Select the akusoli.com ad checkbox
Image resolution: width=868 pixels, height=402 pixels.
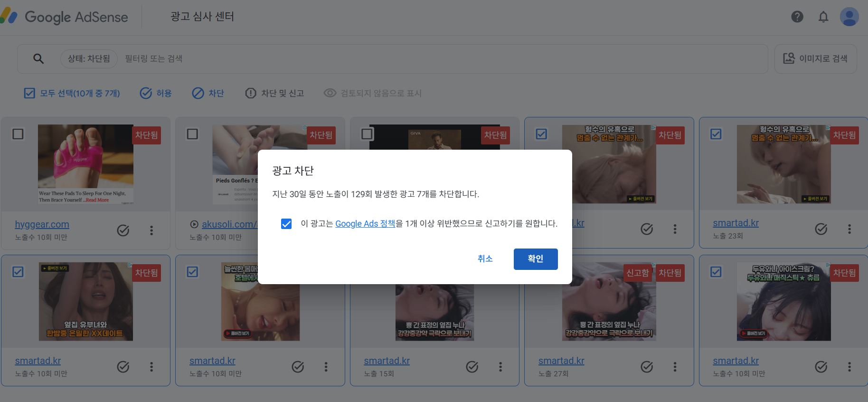(192, 134)
